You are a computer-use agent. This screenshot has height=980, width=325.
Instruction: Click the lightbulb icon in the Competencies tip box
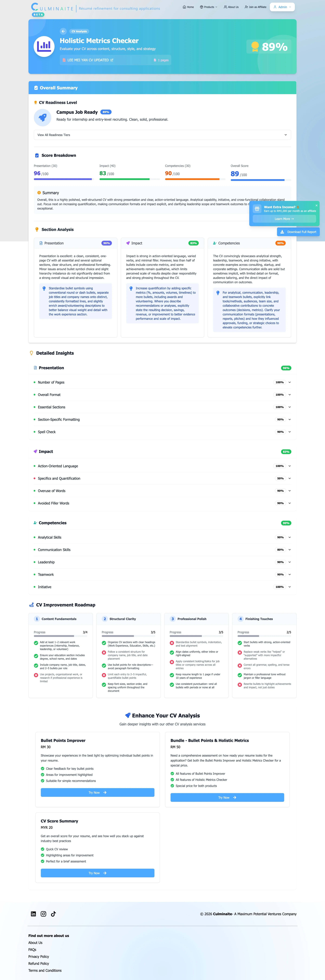[218, 293]
